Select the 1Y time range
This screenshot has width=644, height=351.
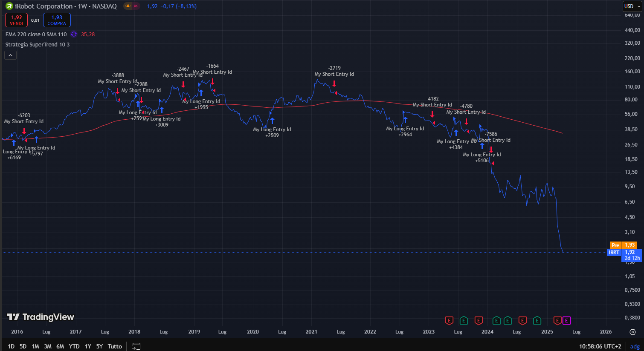click(x=88, y=346)
